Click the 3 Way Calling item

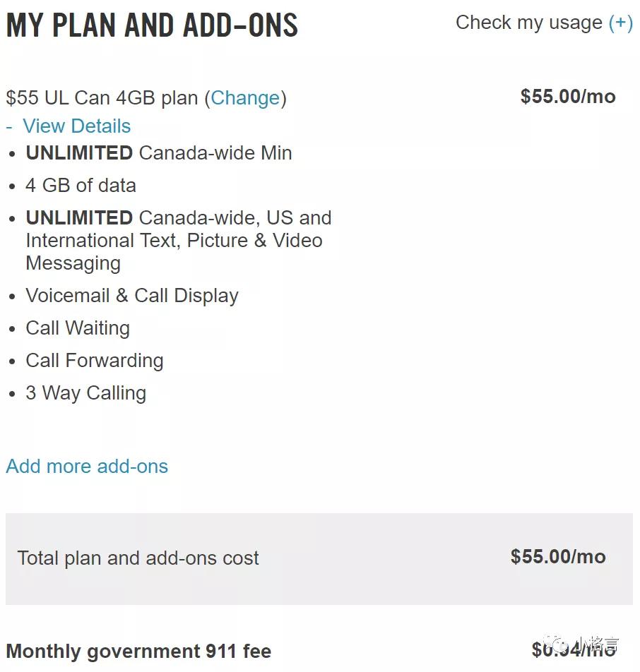[x=85, y=393]
